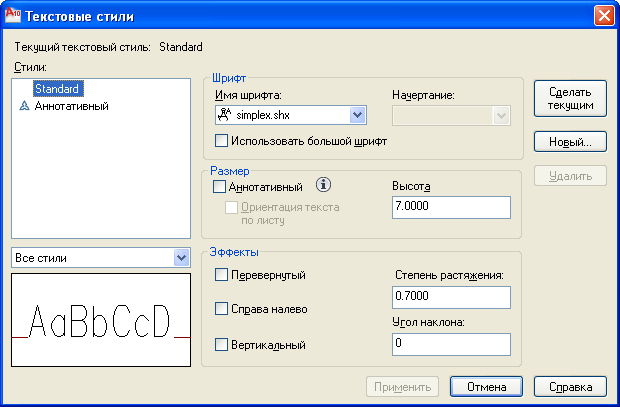Cancel with the Отмена button
The image size is (620, 407).
486,386
